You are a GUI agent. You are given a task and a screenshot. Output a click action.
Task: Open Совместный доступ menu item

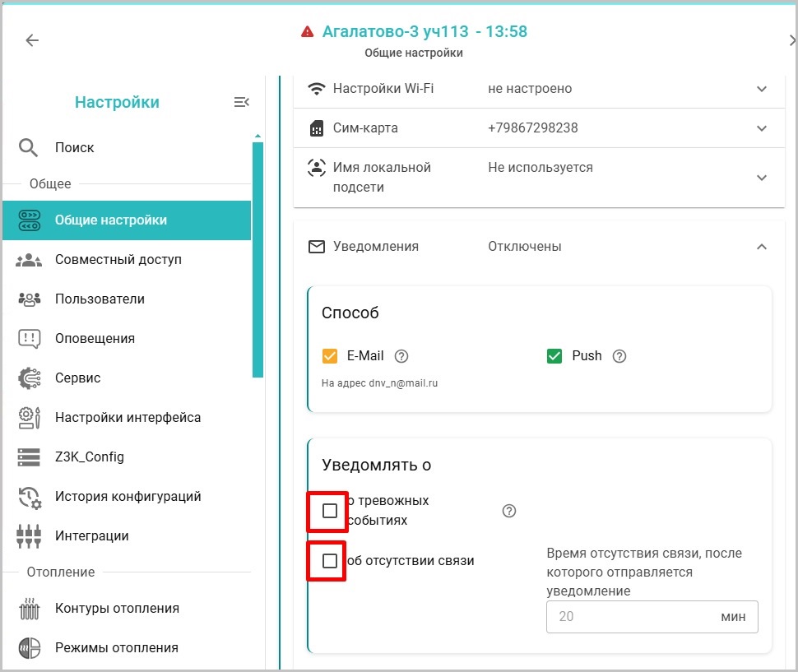[x=118, y=260]
